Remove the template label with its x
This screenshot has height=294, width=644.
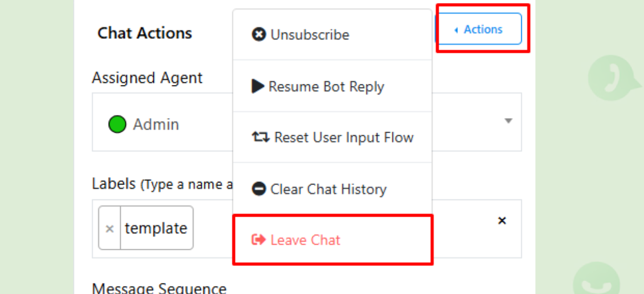pyautogui.click(x=110, y=229)
